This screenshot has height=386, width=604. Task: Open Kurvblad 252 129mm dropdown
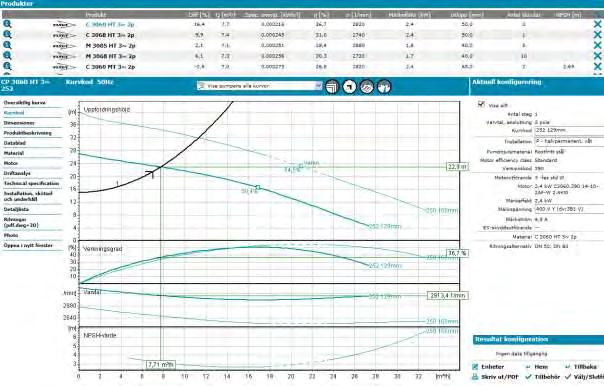[569, 131]
